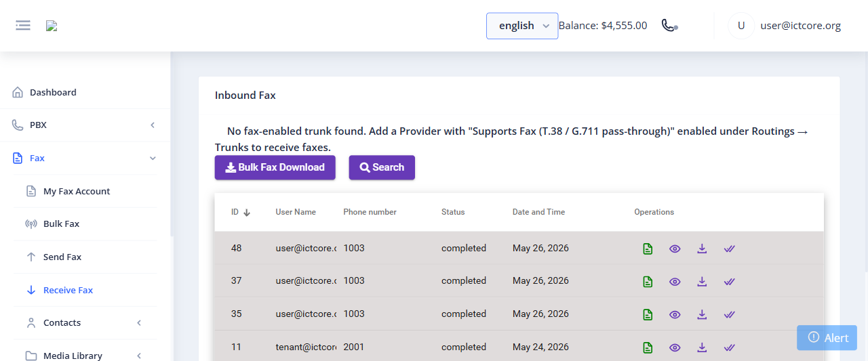Screen dimensions: 868x361
Task: Mark fax 37 as read checkmarks
Action: (729, 281)
